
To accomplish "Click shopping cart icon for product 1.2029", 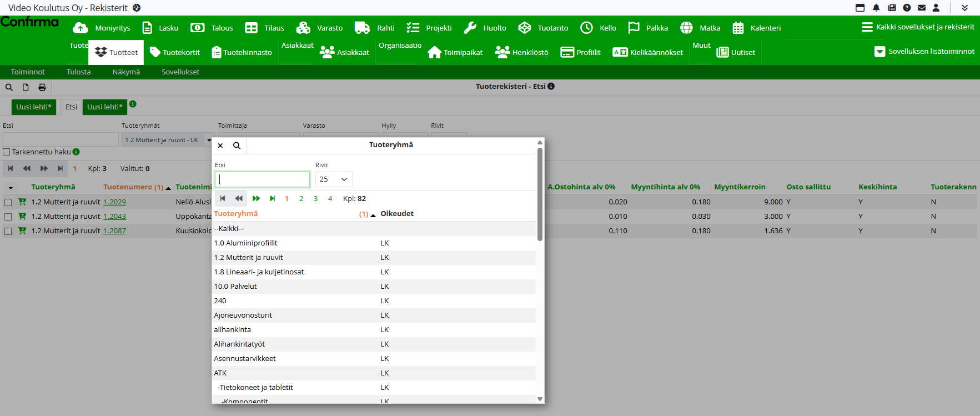I will pyautogui.click(x=22, y=202).
